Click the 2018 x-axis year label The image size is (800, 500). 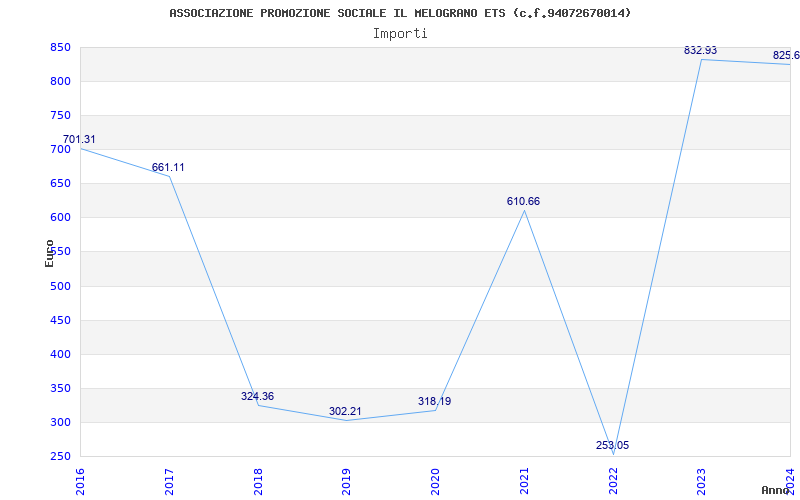(x=258, y=482)
